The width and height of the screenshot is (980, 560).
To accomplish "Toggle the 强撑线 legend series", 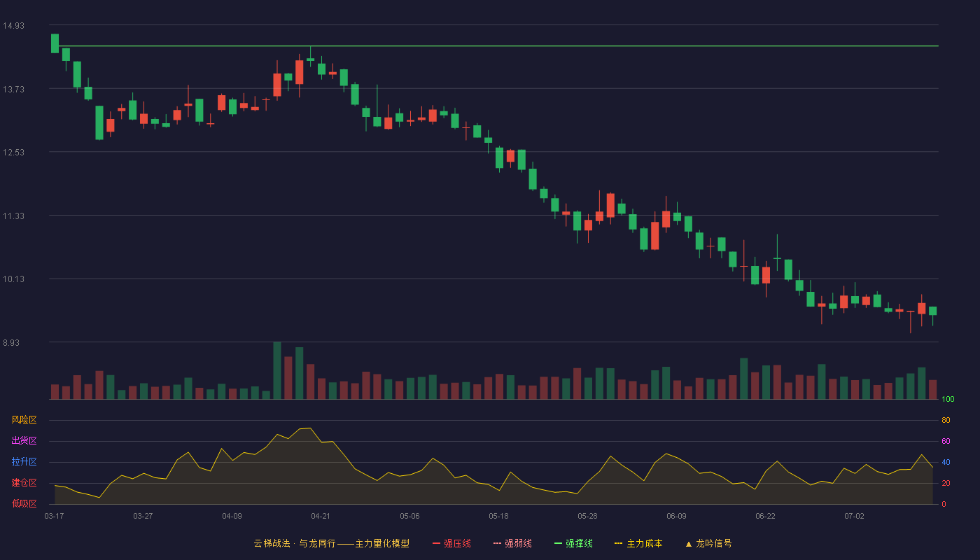I will pos(573,543).
